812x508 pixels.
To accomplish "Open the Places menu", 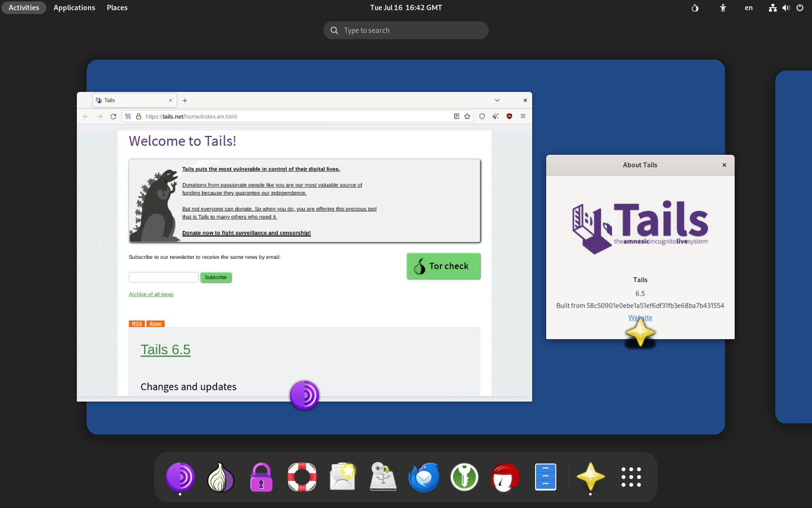I will tap(117, 8).
